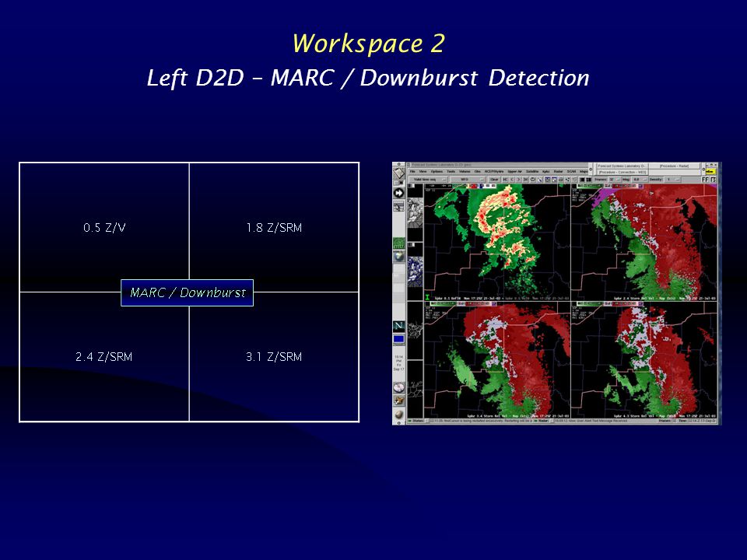The image size is (747, 560).
Task: Step forward one frame
Action: coord(518,180)
